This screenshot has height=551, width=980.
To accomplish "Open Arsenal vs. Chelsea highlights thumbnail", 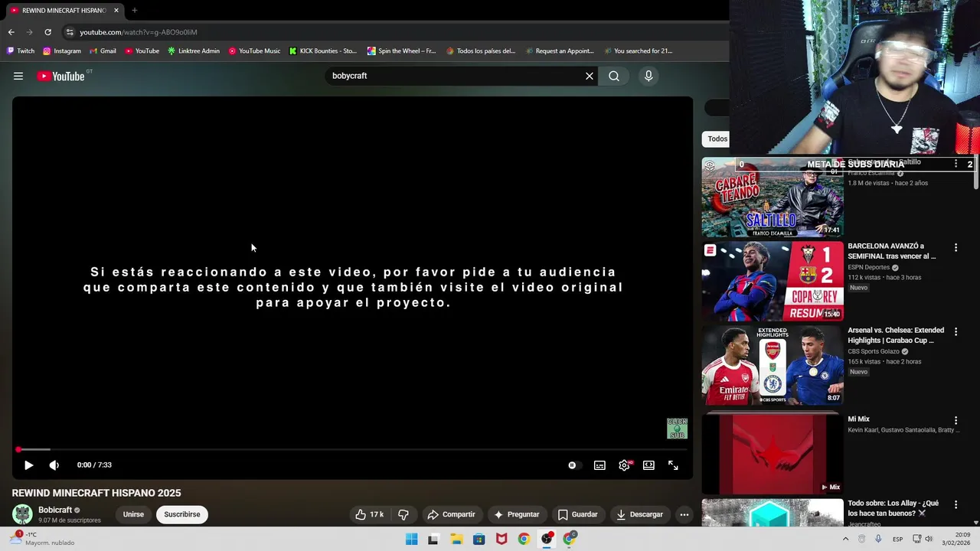I will (773, 366).
